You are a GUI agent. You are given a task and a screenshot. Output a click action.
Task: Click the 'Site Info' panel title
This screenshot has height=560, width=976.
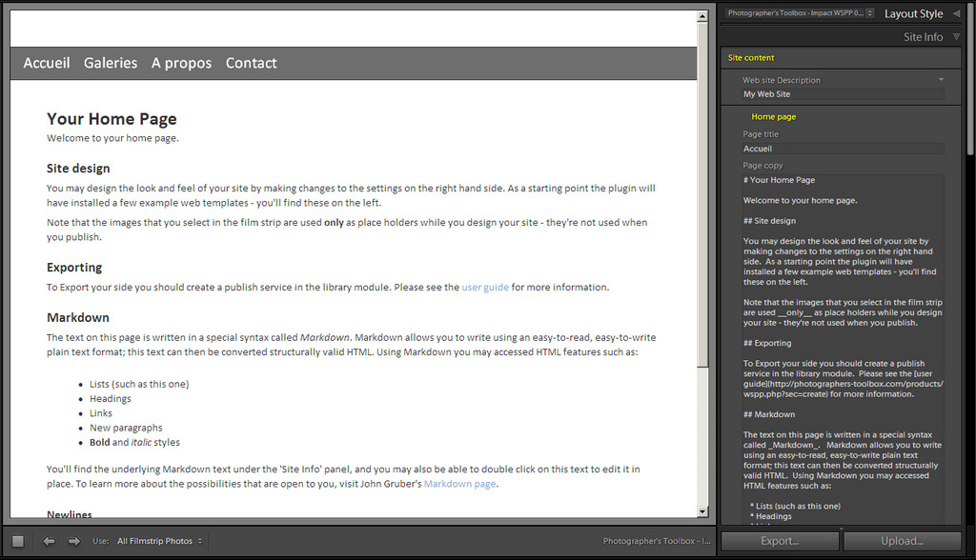[923, 37]
